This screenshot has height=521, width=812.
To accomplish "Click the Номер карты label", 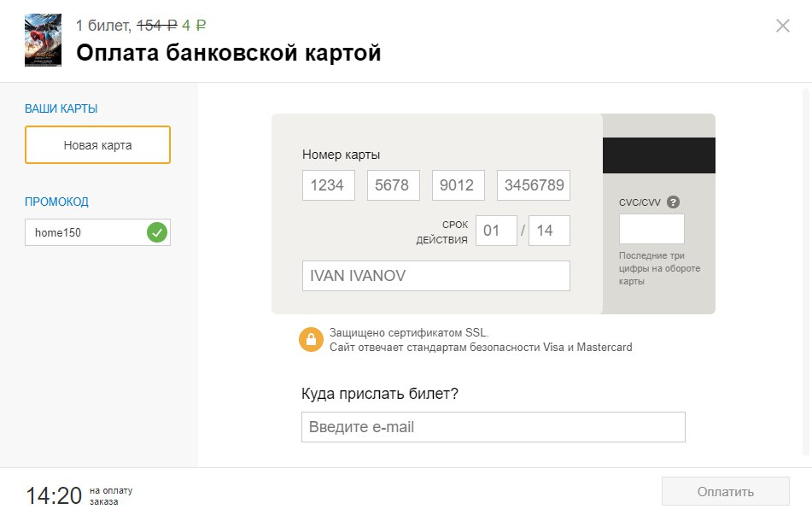I will click(x=342, y=155).
